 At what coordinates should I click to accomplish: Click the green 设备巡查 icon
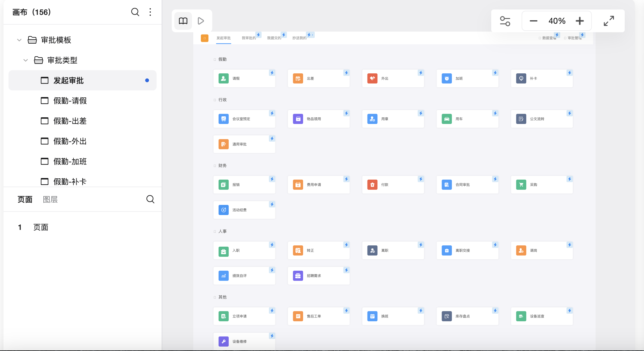(521, 316)
